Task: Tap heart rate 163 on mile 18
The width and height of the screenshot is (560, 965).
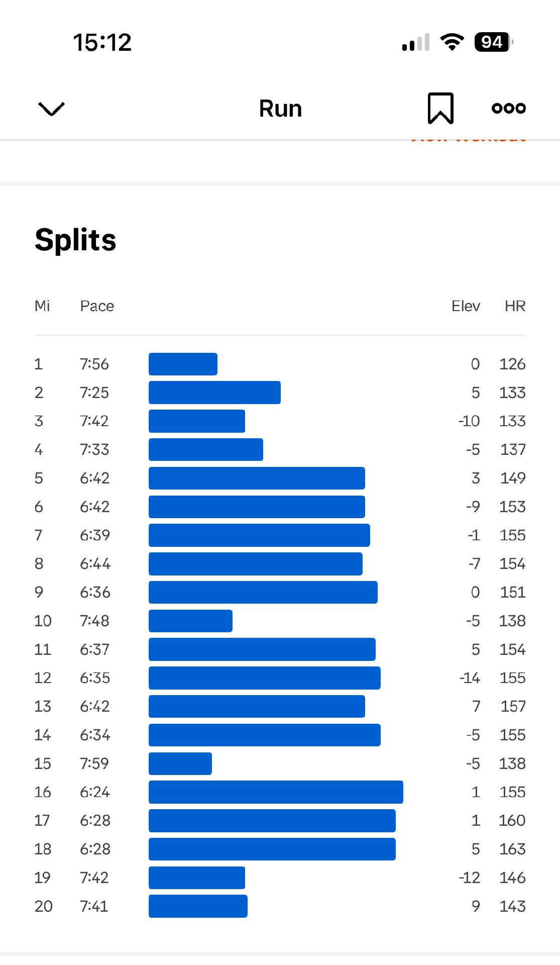Action: coord(512,849)
